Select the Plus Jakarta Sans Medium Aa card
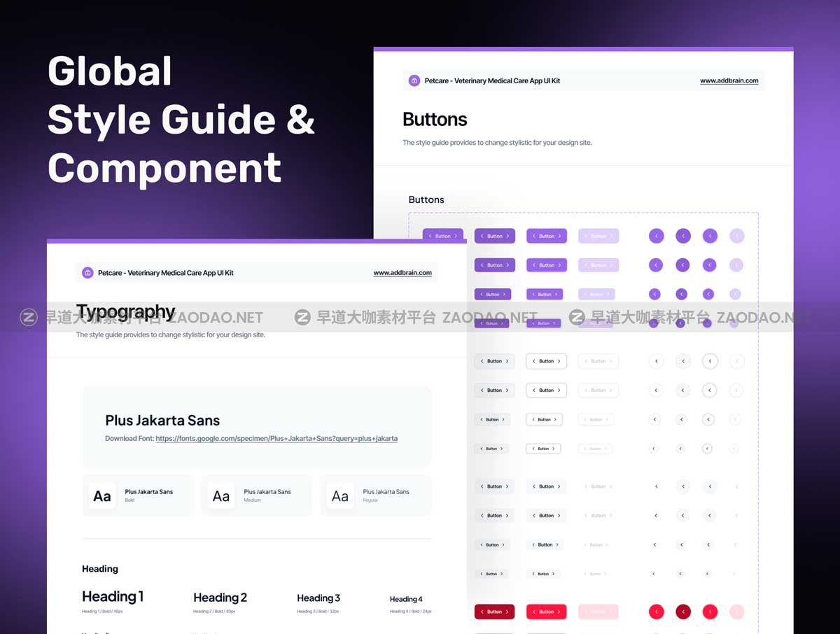The height and width of the screenshot is (634, 840). [257, 495]
